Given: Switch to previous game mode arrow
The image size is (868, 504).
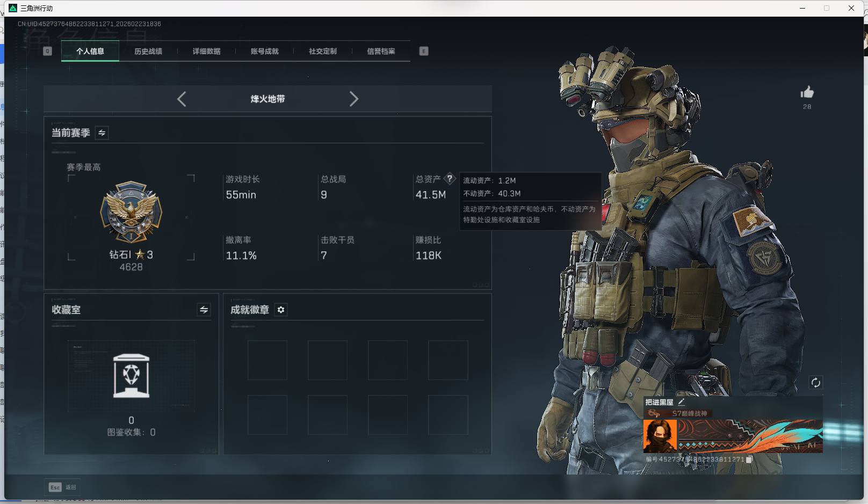Looking at the screenshot, I should click(182, 99).
